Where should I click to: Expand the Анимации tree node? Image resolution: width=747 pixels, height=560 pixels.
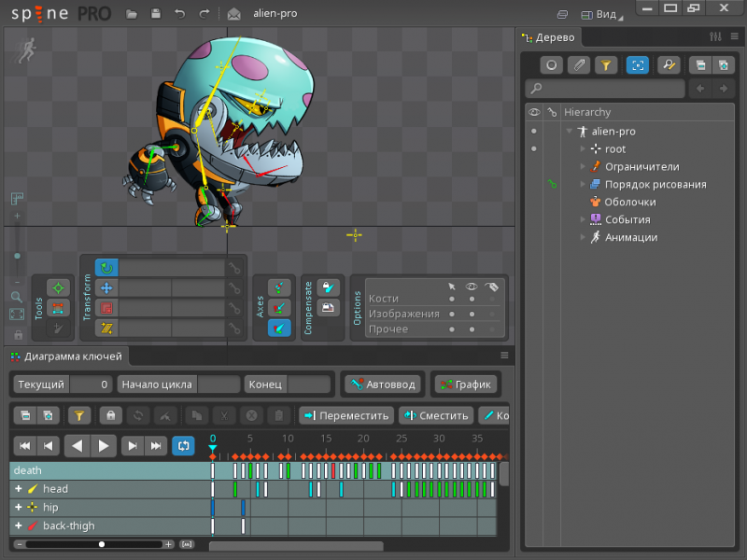583,237
